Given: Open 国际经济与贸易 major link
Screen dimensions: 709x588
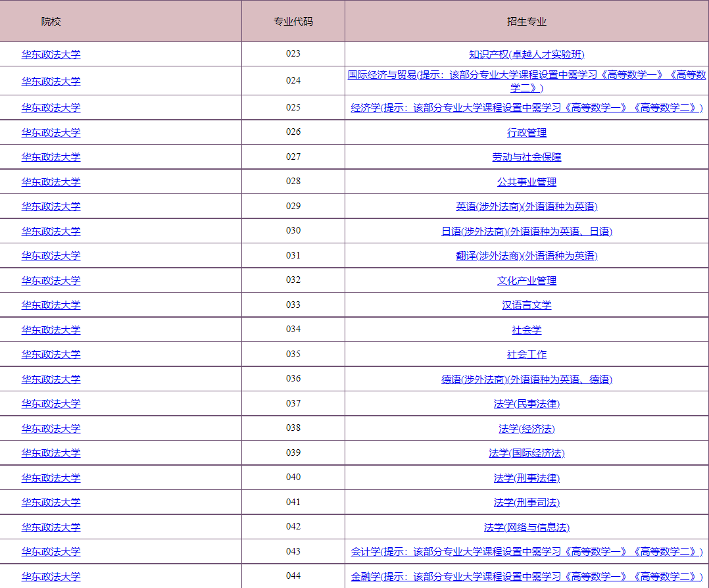Looking at the screenshot, I should click(x=526, y=82).
